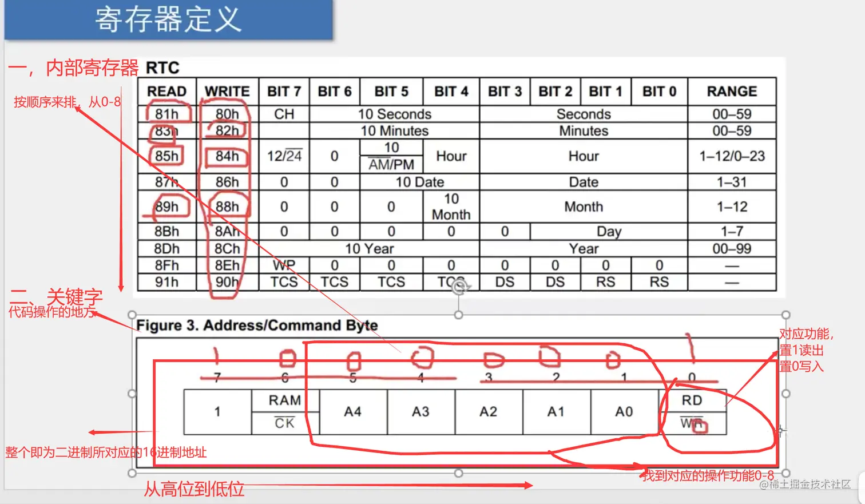Click the Day cell in the 8Bh row
Image resolution: width=865 pixels, height=504 pixels.
point(609,231)
